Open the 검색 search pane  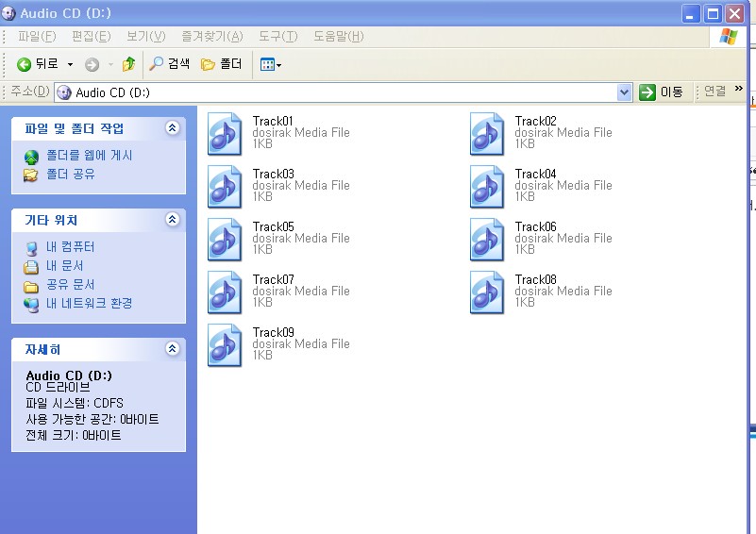[x=169, y=64]
